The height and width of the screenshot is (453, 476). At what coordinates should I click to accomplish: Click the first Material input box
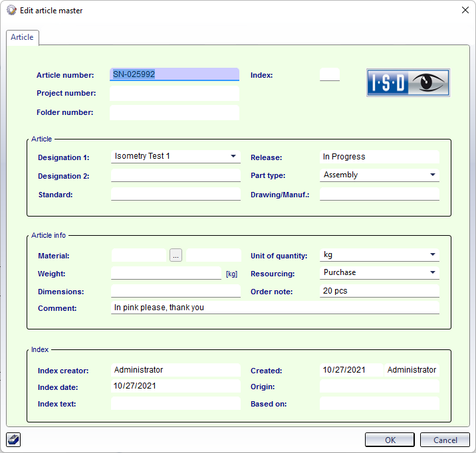pos(139,255)
